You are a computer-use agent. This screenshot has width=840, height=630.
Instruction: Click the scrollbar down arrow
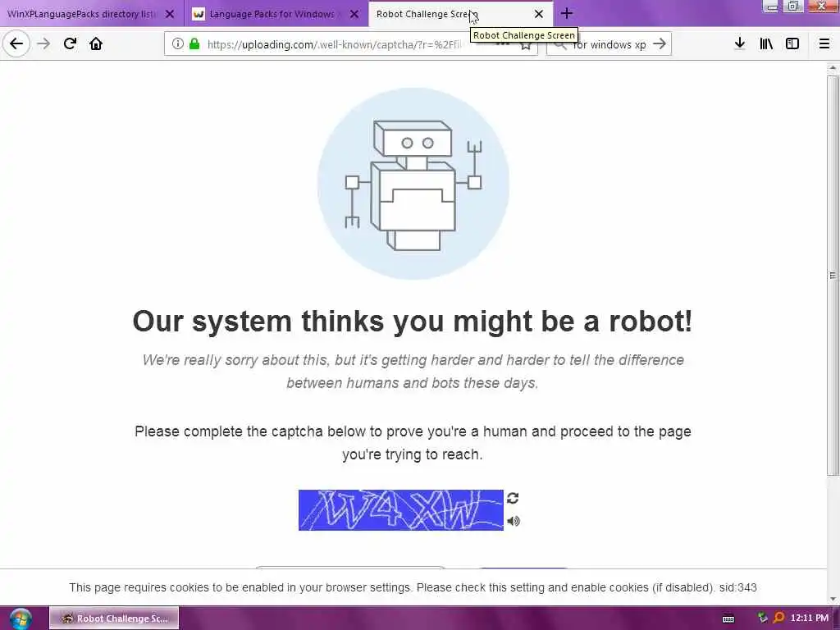tap(833, 599)
